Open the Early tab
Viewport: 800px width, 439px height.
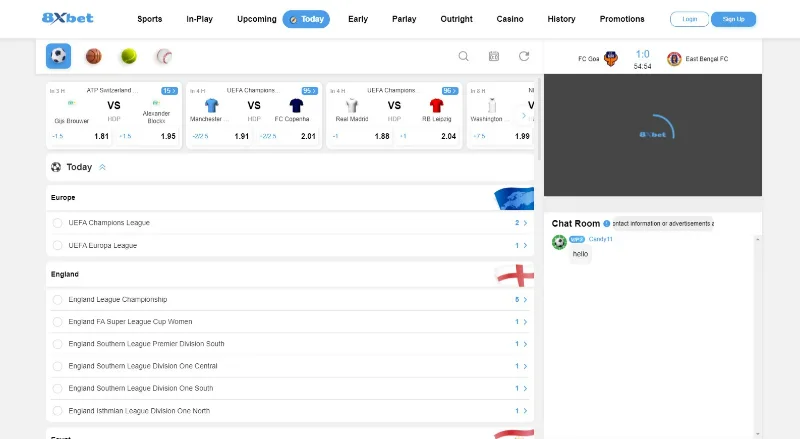(358, 19)
